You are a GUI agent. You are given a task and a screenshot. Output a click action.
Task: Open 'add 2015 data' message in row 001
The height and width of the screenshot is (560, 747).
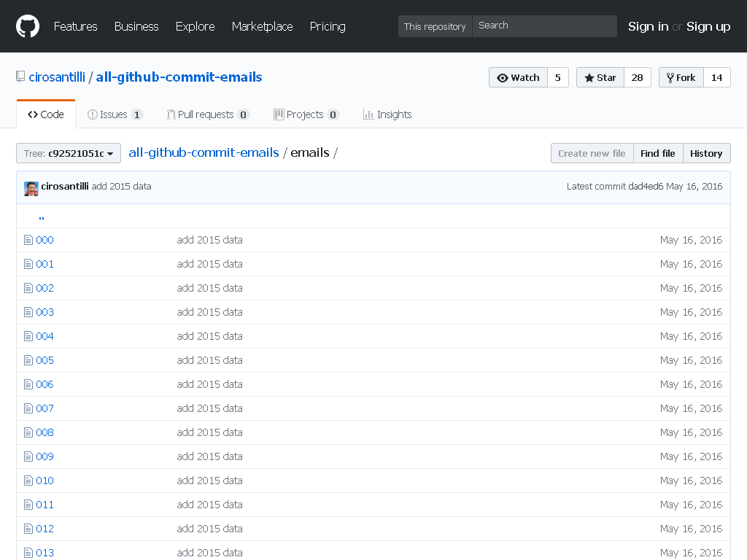click(209, 264)
